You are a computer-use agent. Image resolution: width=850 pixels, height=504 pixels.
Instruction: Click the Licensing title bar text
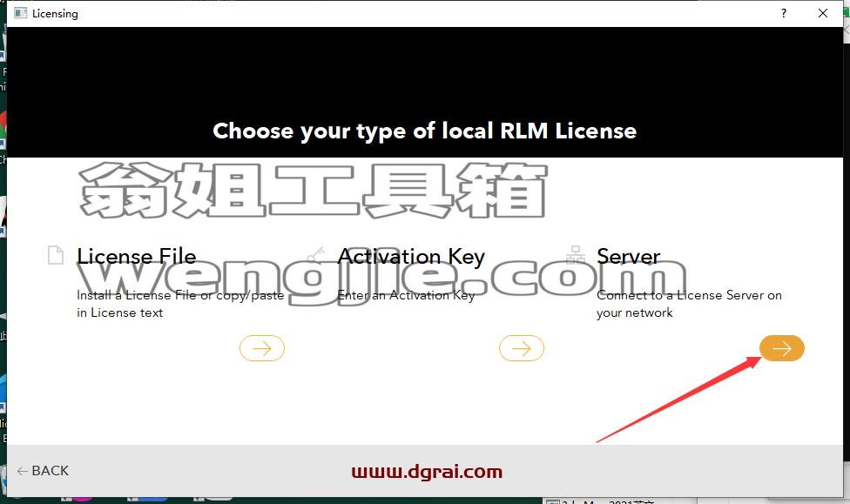55,14
